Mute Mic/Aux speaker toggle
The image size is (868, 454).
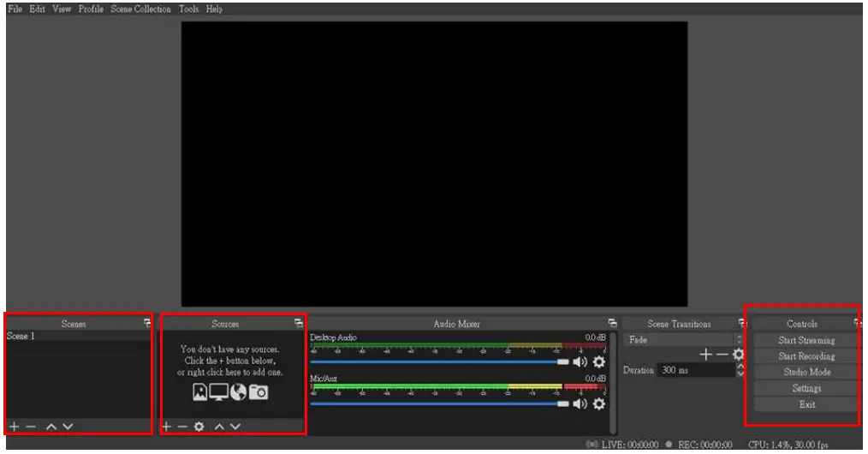tap(580, 404)
